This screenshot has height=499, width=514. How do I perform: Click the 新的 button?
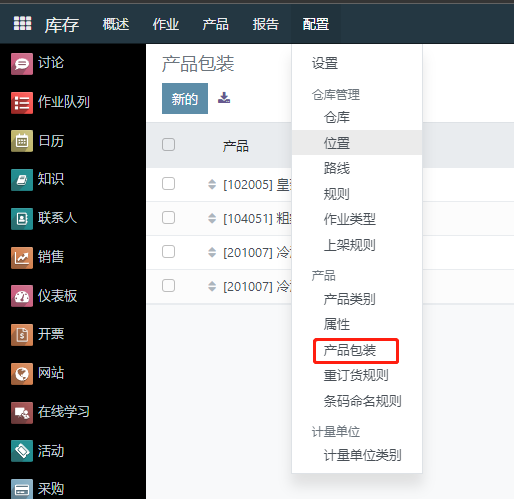(x=185, y=98)
